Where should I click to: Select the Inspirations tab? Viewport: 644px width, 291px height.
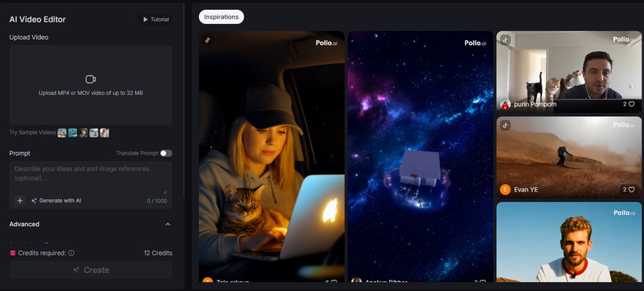click(222, 17)
